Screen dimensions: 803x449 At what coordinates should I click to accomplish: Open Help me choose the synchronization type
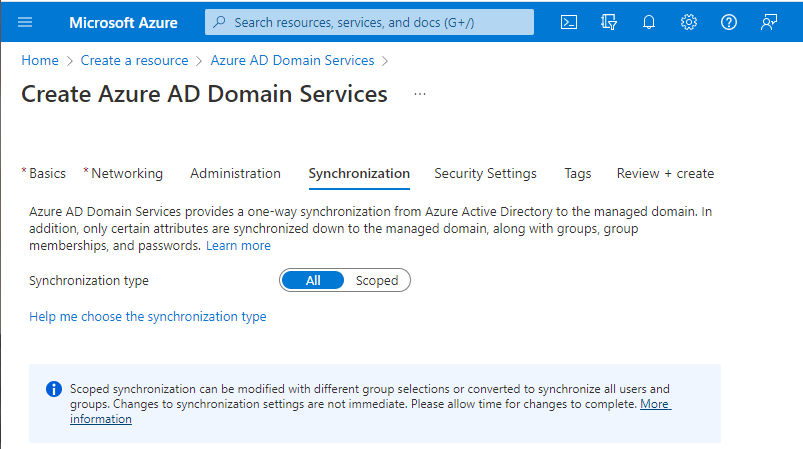click(x=147, y=316)
